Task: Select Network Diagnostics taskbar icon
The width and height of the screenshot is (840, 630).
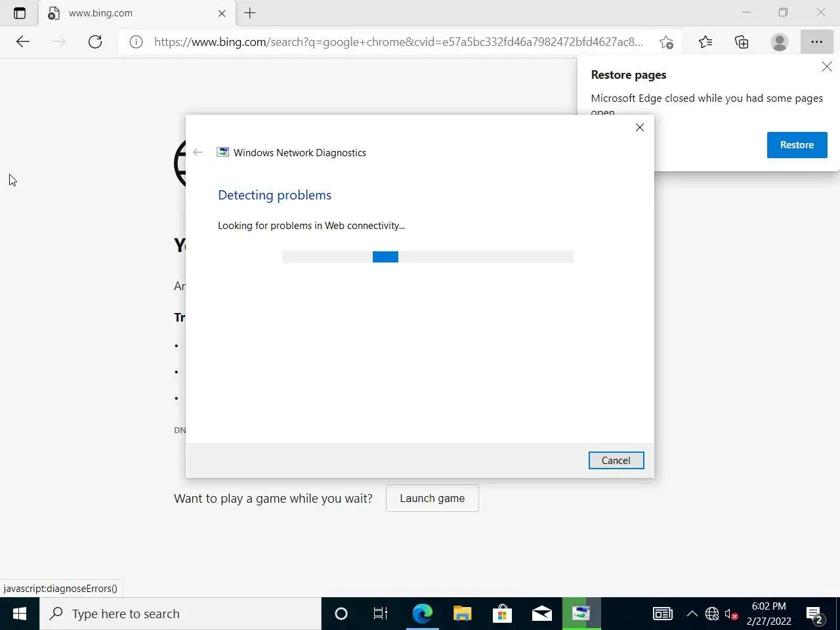Action: 581,614
